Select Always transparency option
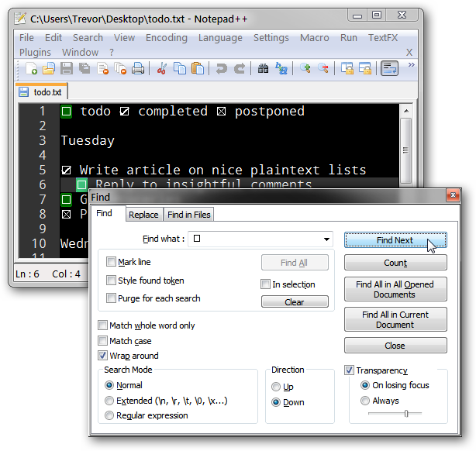This screenshot has width=476, height=451. [365, 401]
